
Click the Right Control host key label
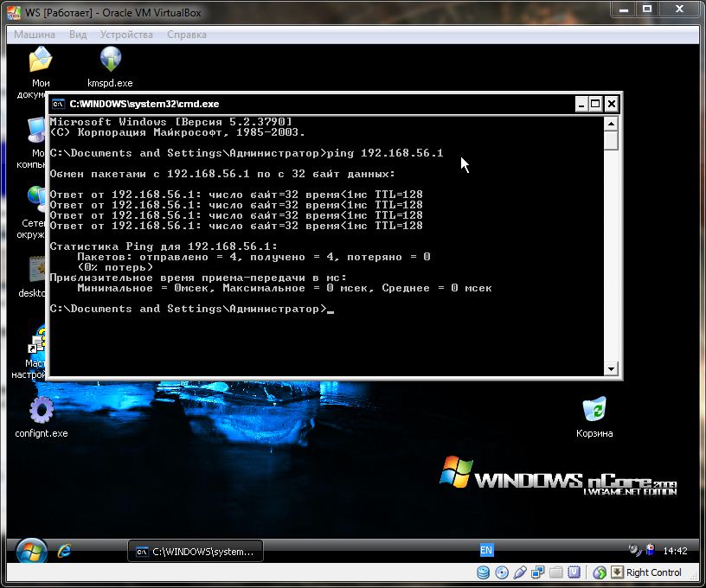coord(653,572)
